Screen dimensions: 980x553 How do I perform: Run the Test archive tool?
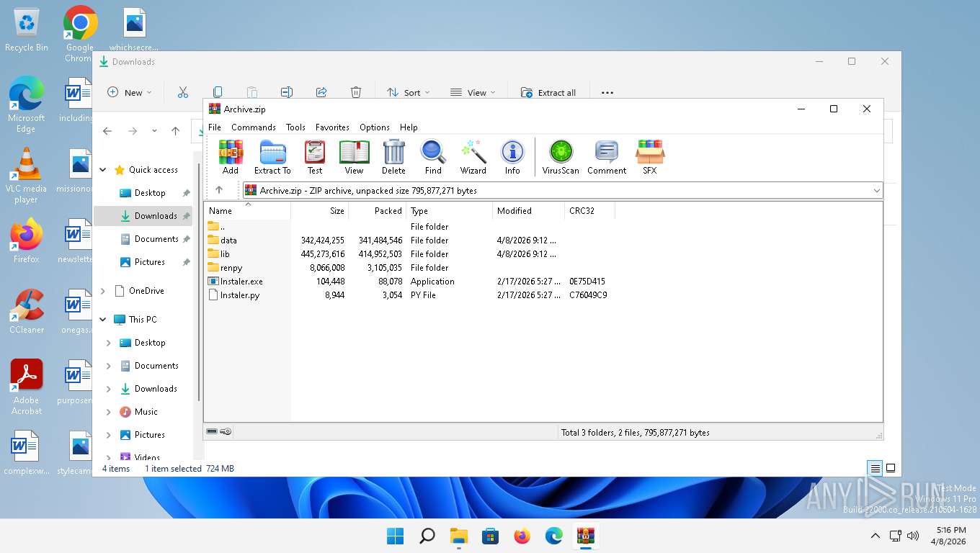tap(315, 157)
